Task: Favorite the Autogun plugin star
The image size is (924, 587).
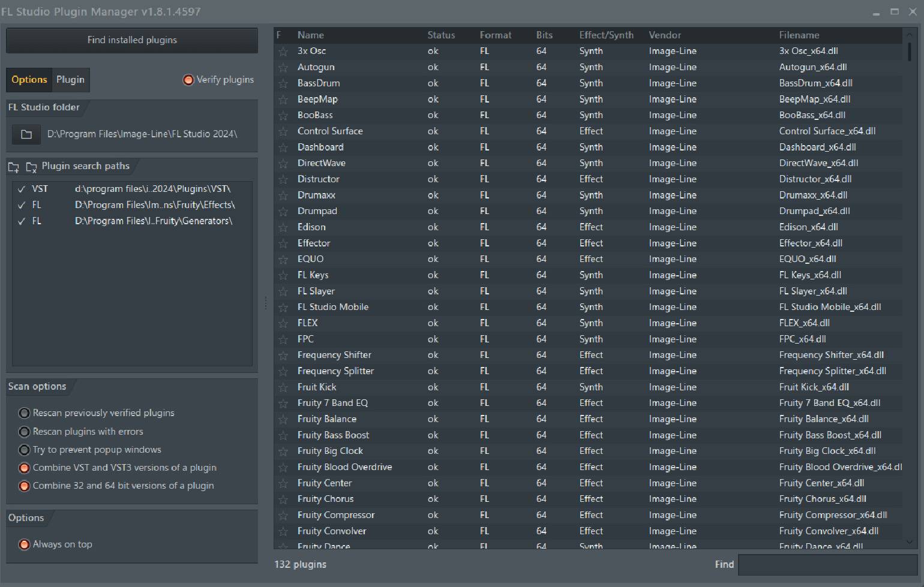Action: click(x=283, y=68)
